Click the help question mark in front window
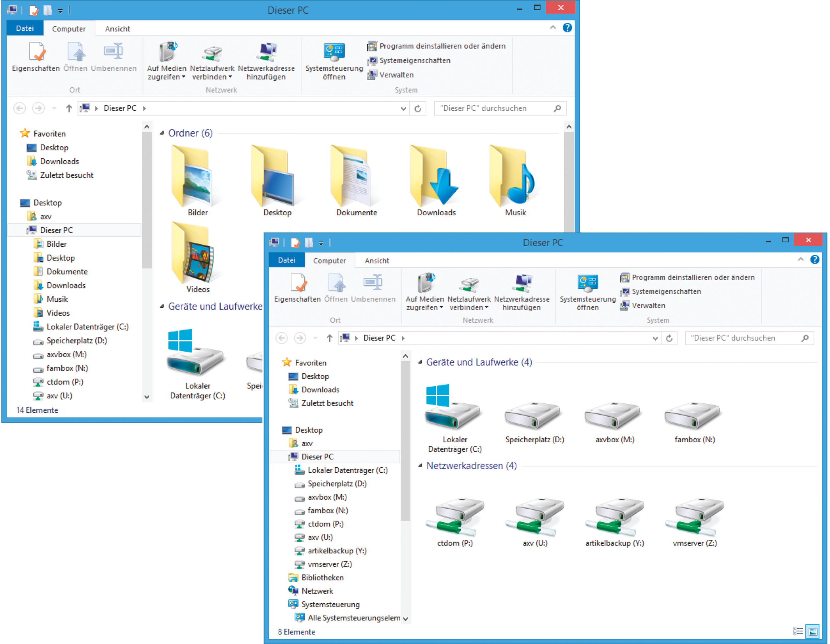 tap(815, 260)
